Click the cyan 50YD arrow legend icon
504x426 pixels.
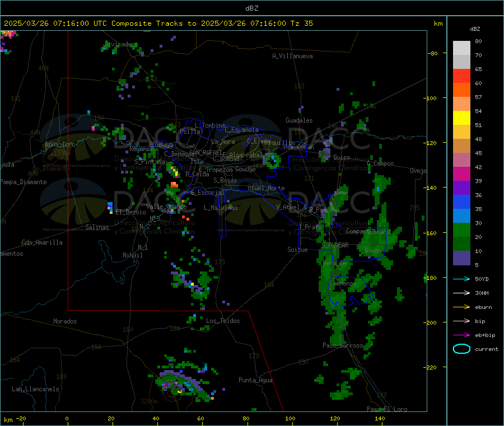pyautogui.click(x=461, y=279)
